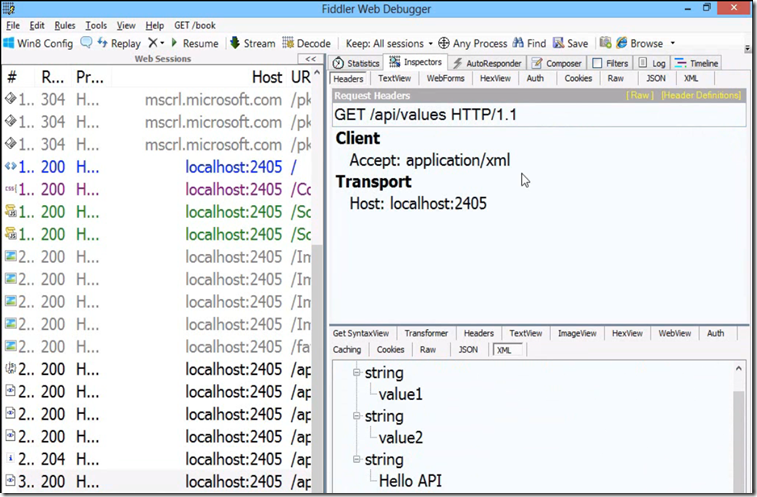The image size is (757, 497).
Task: Click the XML view scroll up arrow
Action: (x=738, y=369)
